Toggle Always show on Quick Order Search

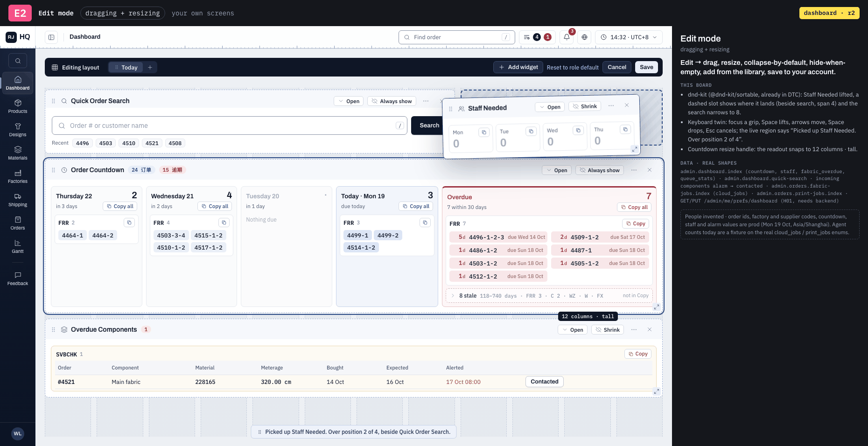tap(392, 101)
